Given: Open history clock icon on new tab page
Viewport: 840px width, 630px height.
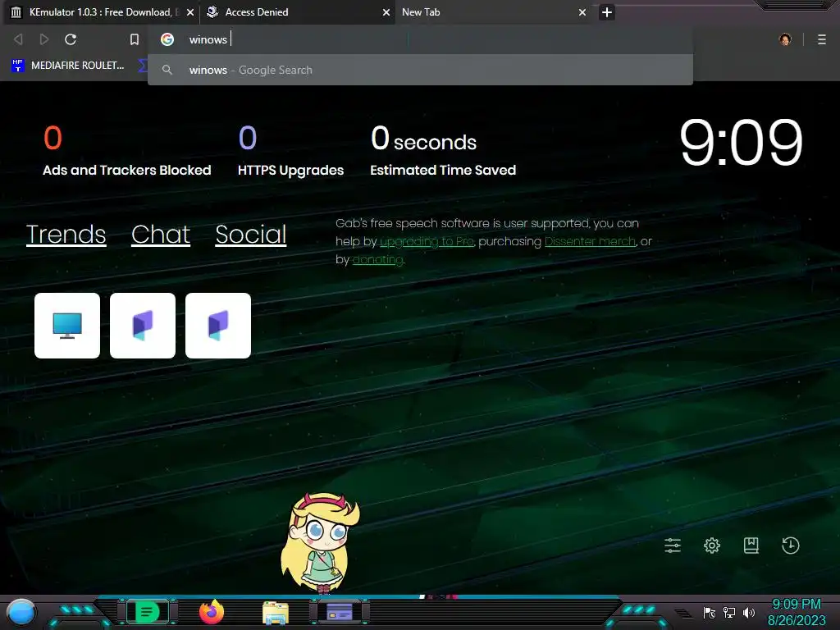Looking at the screenshot, I should [x=791, y=546].
